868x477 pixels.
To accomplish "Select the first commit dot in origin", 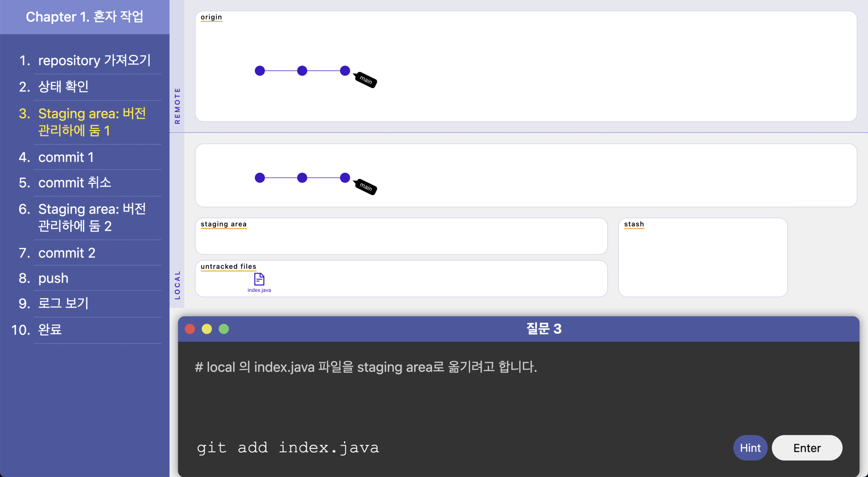I will [260, 71].
